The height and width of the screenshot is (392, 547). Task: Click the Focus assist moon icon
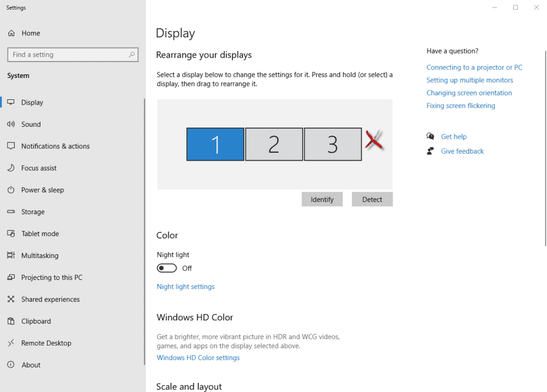click(x=11, y=168)
